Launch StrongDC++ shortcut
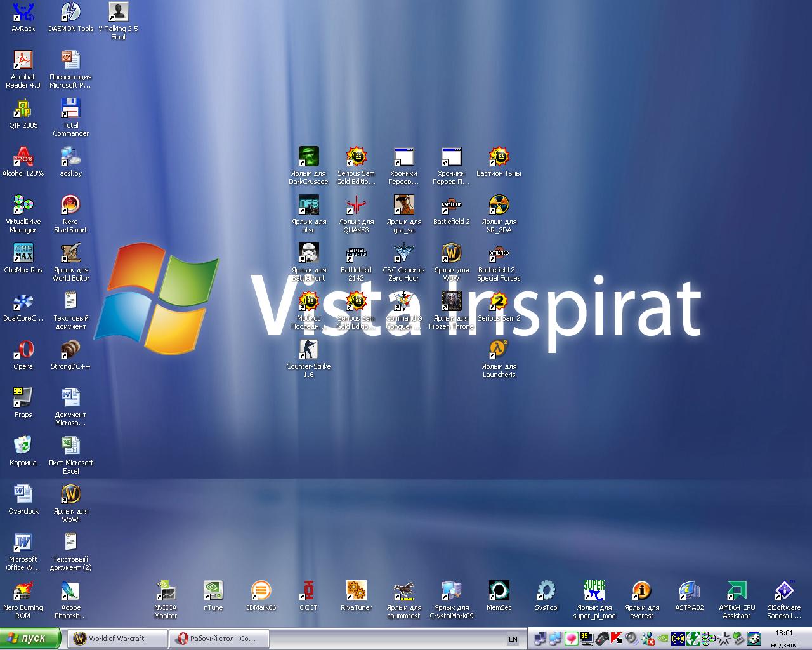The image size is (812, 650). coord(70,349)
